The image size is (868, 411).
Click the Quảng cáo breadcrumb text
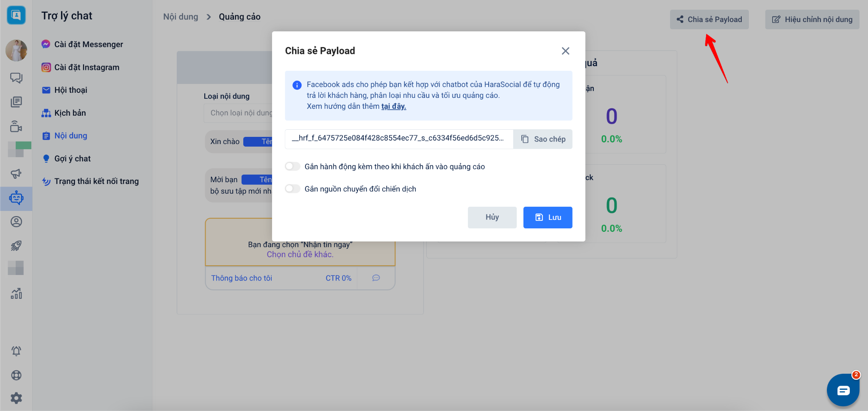point(239,17)
